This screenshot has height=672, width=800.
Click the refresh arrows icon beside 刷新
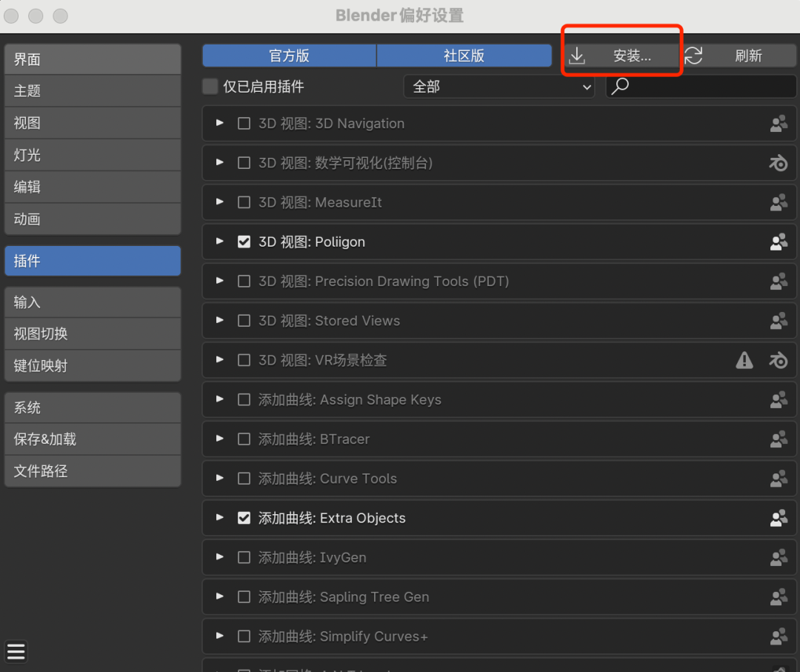tap(693, 56)
